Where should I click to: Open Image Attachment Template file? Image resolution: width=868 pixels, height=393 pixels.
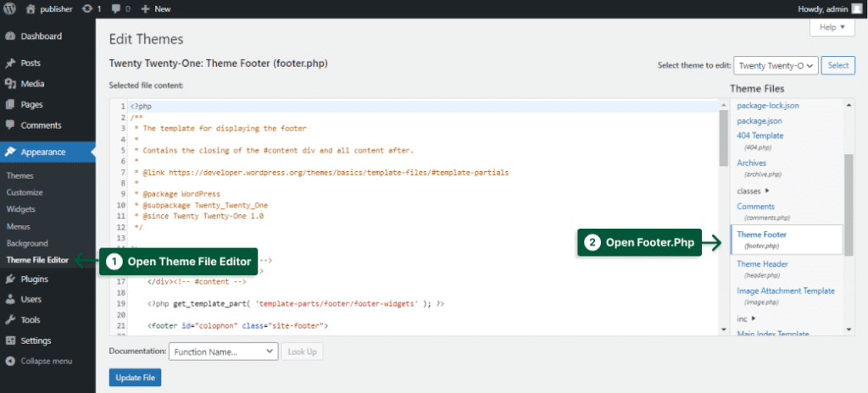(x=786, y=291)
